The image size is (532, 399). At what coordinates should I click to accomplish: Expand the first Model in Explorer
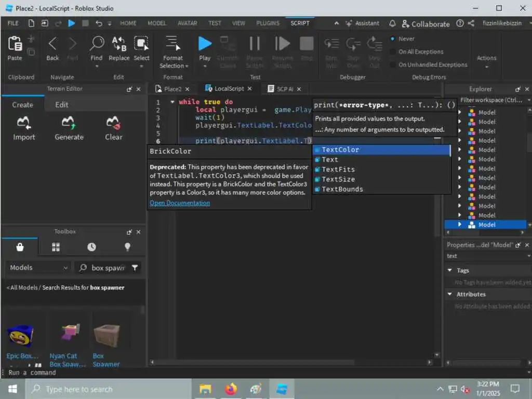460,112
